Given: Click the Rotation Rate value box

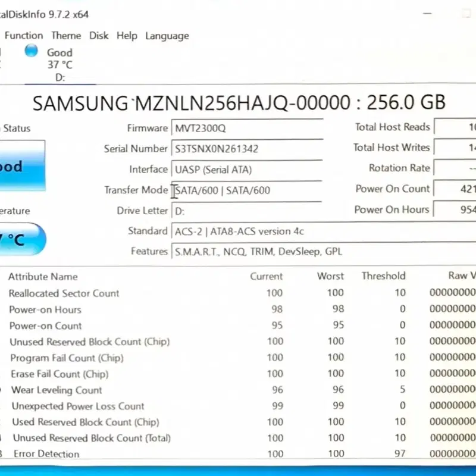Looking at the screenshot, I should click(x=455, y=168).
